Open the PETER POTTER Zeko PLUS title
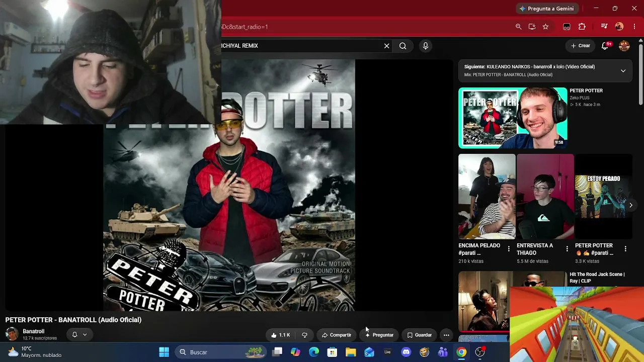The width and height of the screenshot is (644, 362). pyautogui.click(x=586, y=91)
